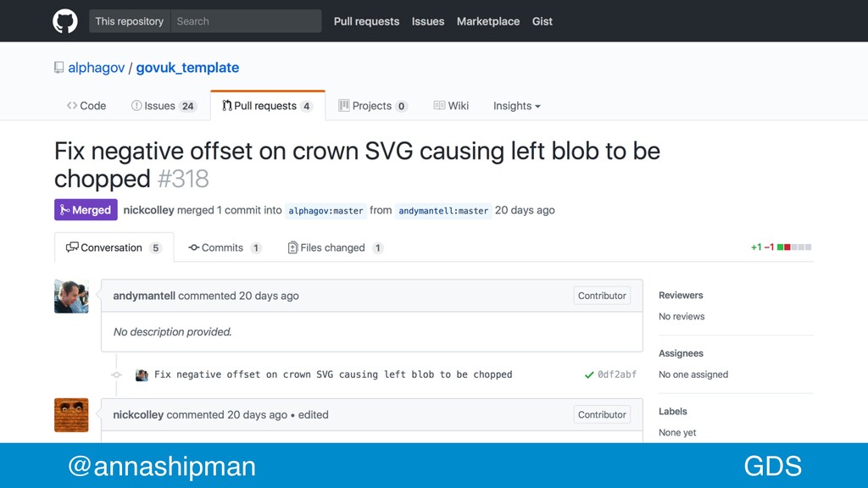The height and width of the screenshot is (488, 868).
Task: Switch to the Commits tab
Action: coord(224,247)
